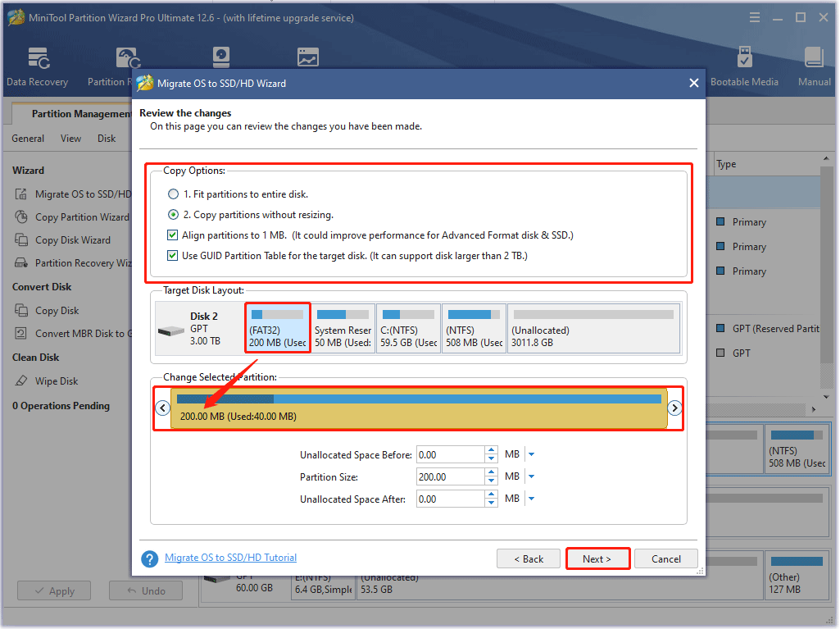
Task: Click Type column header in main window
Action: tap(726, 163)
